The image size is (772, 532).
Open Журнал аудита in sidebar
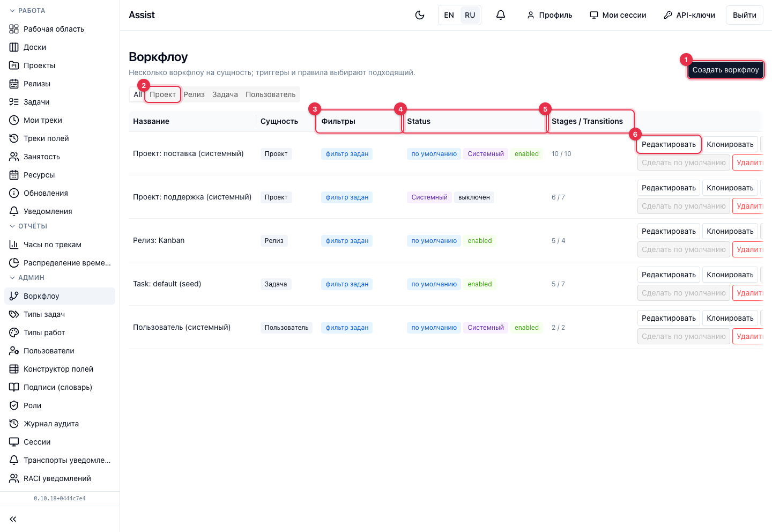click(x=60, y=424)
